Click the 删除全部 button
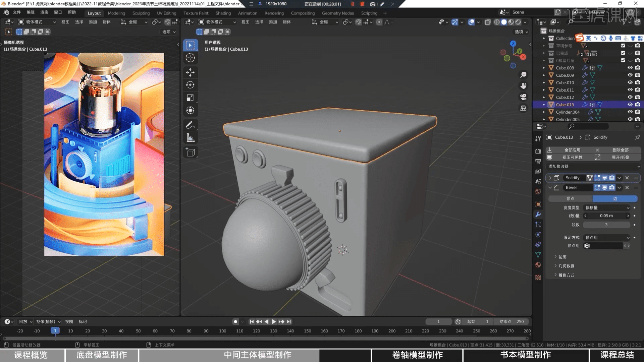The image size is (644, 362). pos(617,150)
